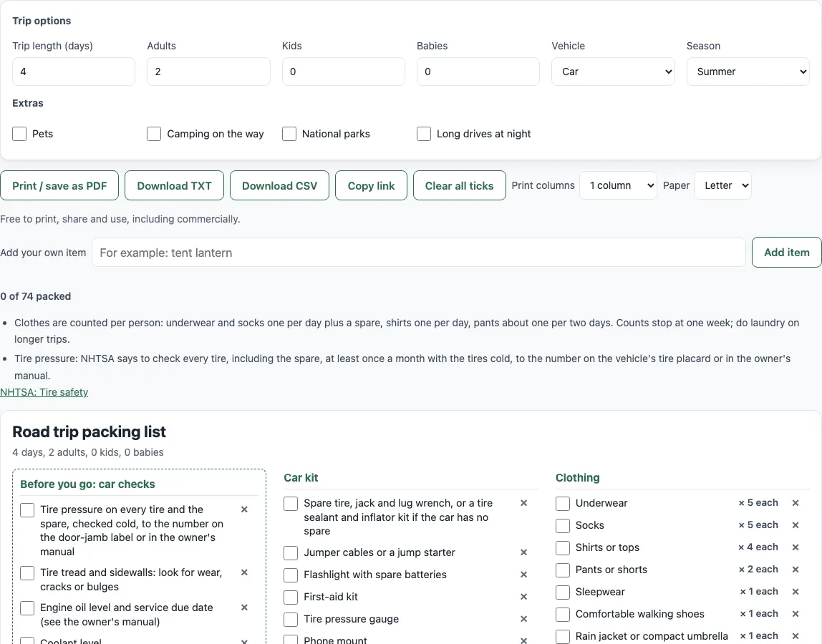Remove the Flashlight with spare batteries item
The image size is (822, 644).
pos(523,575)
